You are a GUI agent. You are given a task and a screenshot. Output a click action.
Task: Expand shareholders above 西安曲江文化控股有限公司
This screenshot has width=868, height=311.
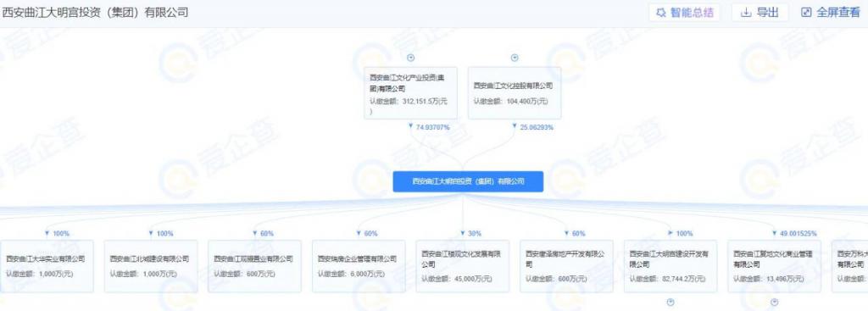tap(515, 58)
